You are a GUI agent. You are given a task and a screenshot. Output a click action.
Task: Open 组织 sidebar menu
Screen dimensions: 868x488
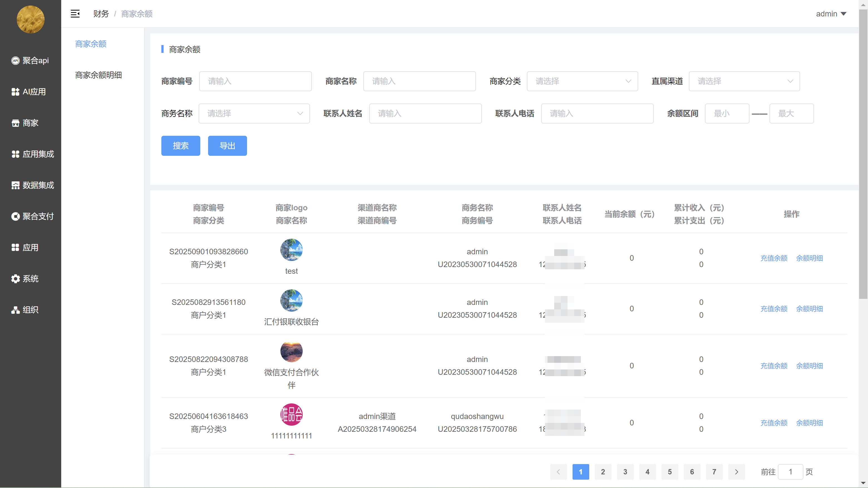pyautogui.click(x=25, y=310)
